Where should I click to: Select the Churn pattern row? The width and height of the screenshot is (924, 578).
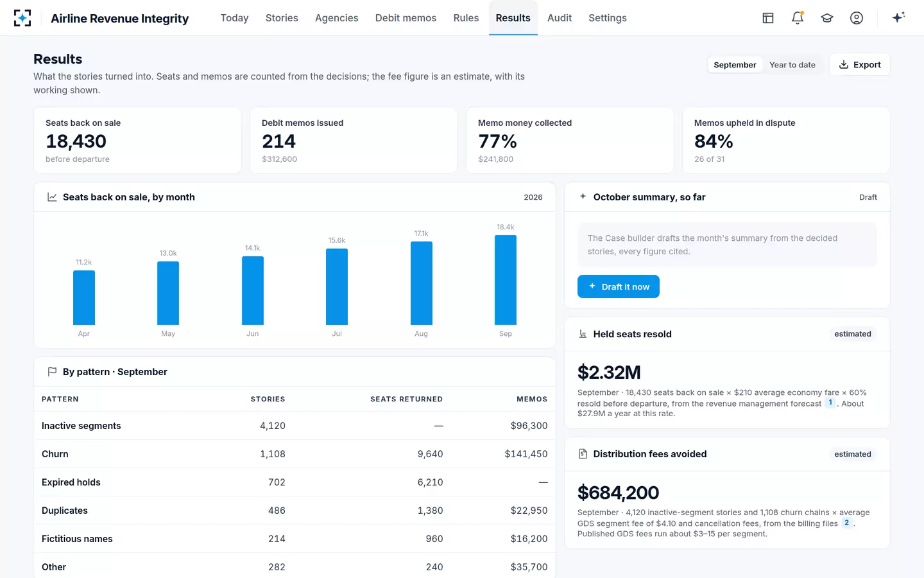click(295, 454)
